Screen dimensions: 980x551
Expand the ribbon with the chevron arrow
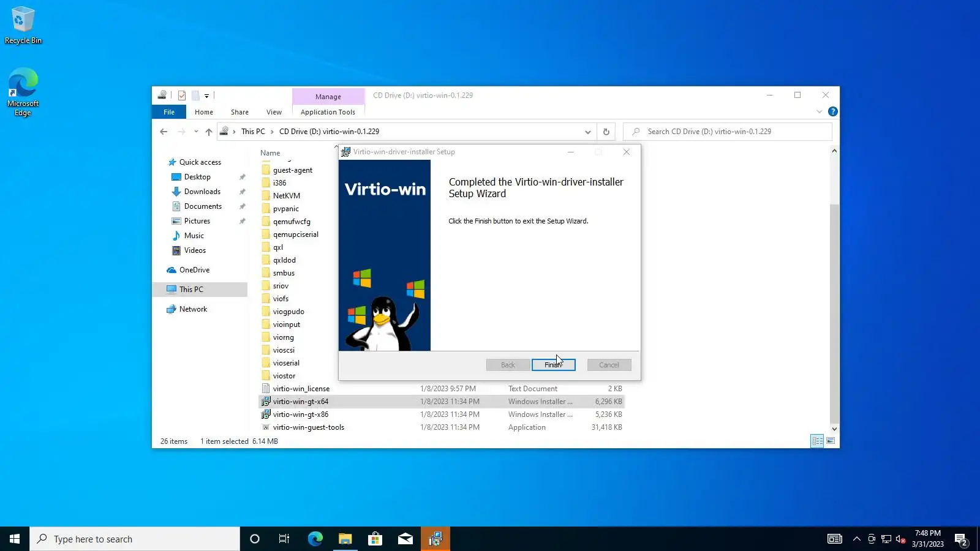820,112
